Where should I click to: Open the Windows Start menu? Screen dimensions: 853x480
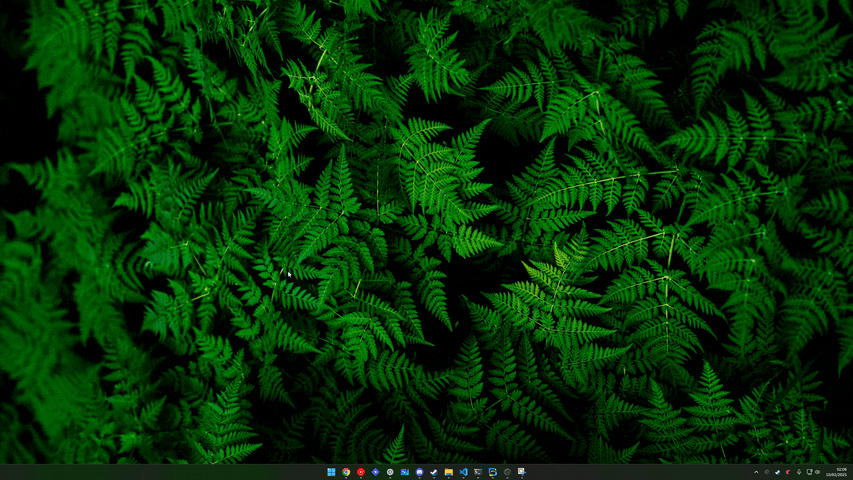[331, 472]
